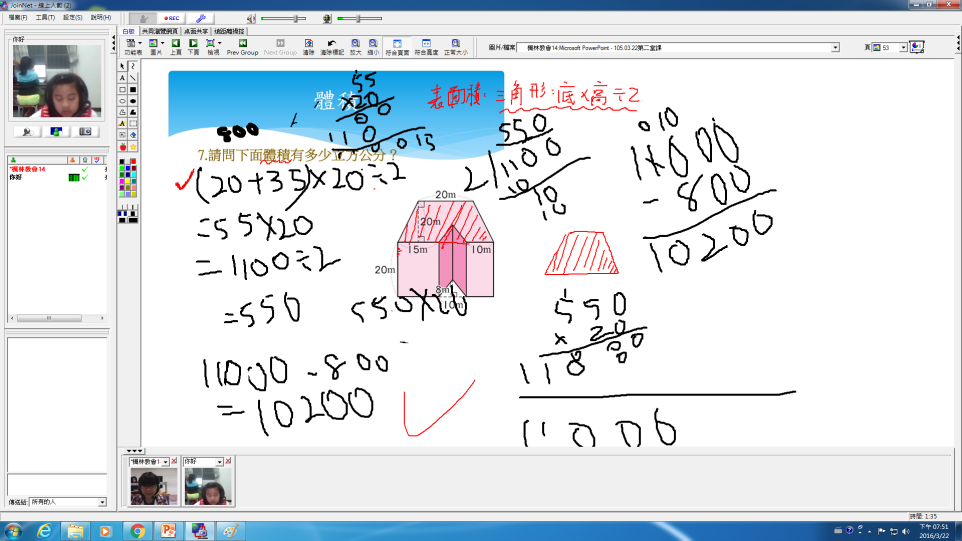Viewport: 962px width, 541px height.
Task: Open Chrome from the Windows taskbar
Action: point(137,530)
